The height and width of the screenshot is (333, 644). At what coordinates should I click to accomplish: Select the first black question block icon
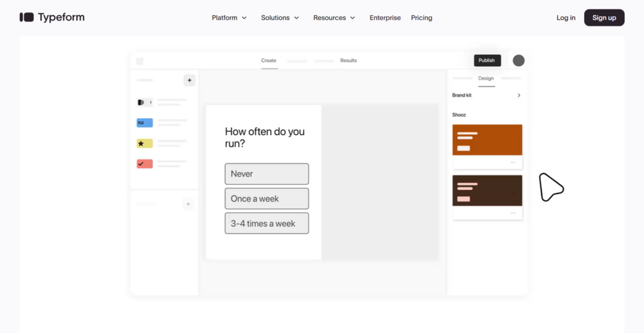pyautogui.click(x=144, y=102)
